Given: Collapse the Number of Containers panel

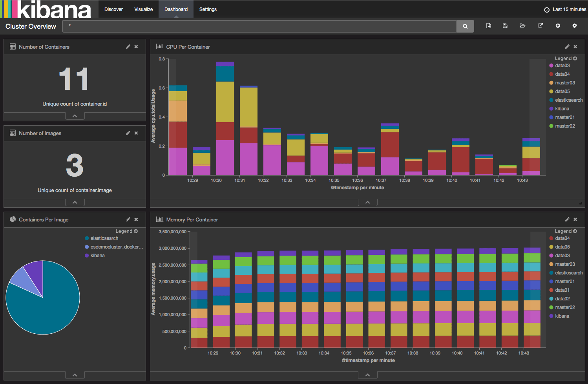Looking at the screenshot, I should click(75, 115).
